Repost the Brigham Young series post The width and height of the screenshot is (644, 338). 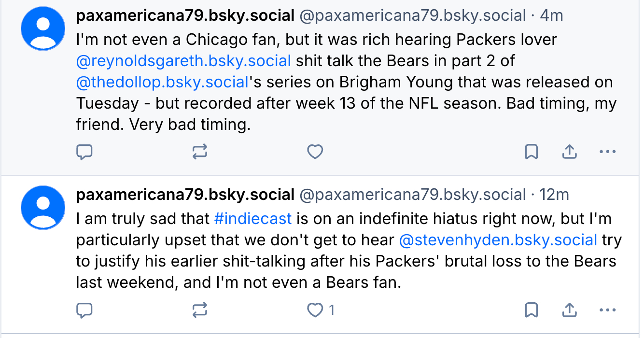[199, 153]
